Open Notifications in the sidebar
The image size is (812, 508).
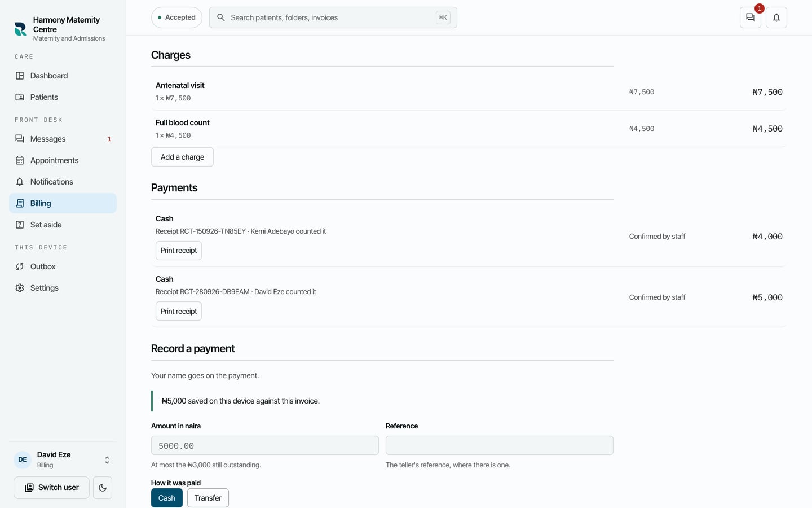(63, 182)
